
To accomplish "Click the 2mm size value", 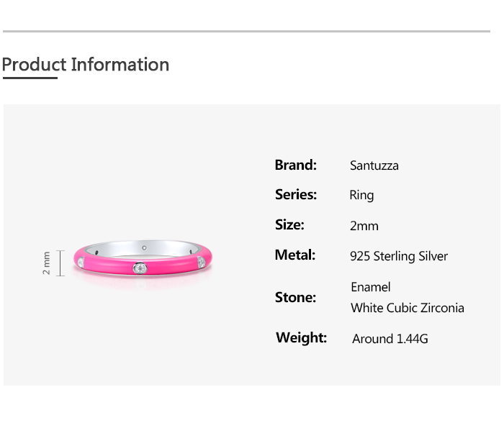I will coord(364,226).
